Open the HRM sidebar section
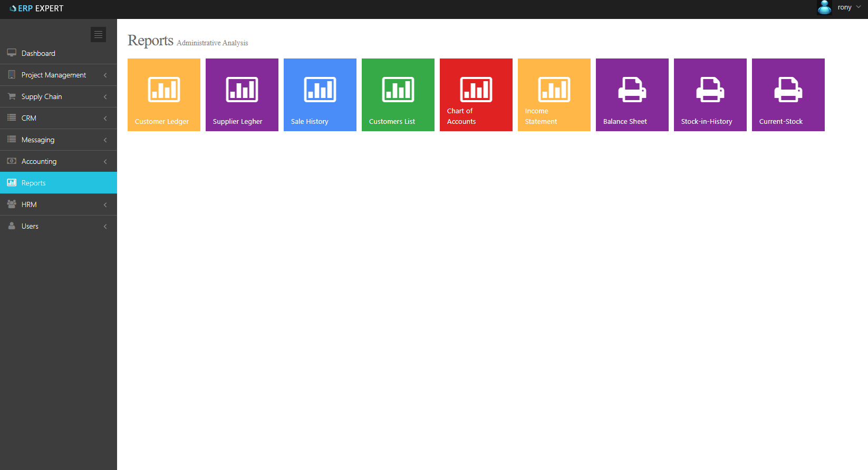 click(58, 204)
